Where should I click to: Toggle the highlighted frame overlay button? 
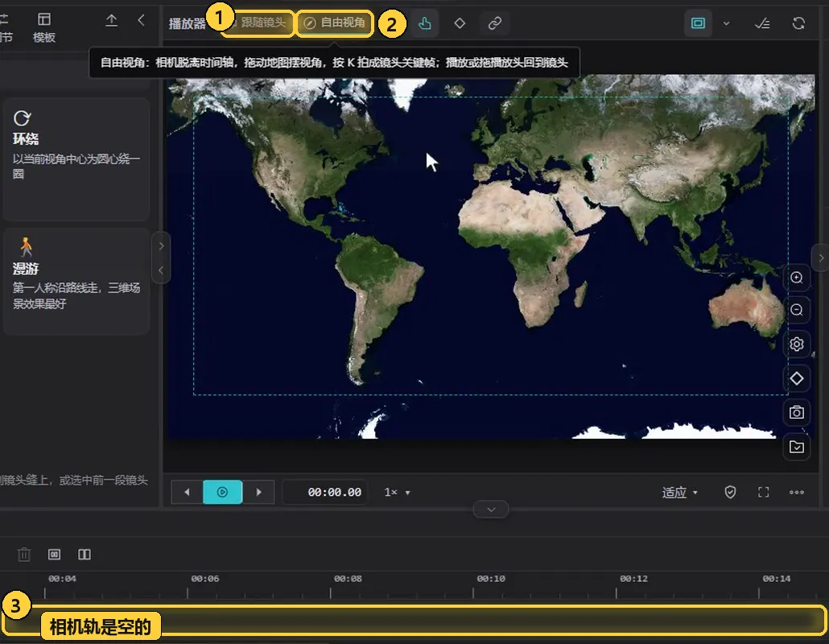pos(698,23)
